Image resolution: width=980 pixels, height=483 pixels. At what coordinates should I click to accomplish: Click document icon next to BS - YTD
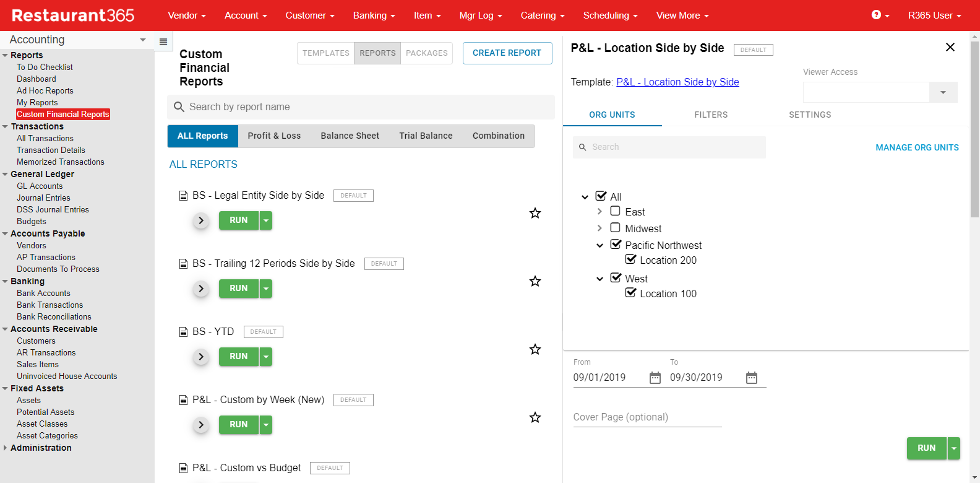[183, 332]
